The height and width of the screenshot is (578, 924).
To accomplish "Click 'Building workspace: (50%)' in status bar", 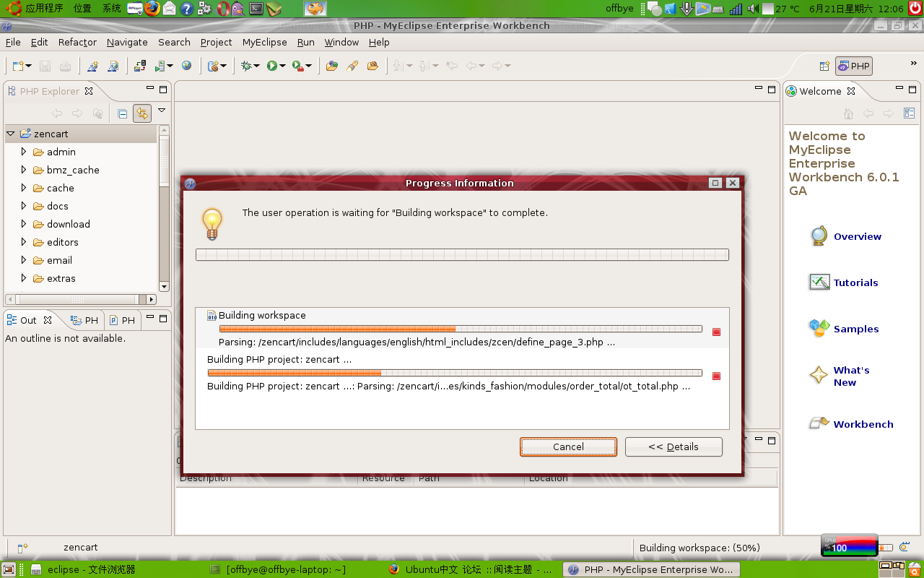I will [x=699, y=548].
